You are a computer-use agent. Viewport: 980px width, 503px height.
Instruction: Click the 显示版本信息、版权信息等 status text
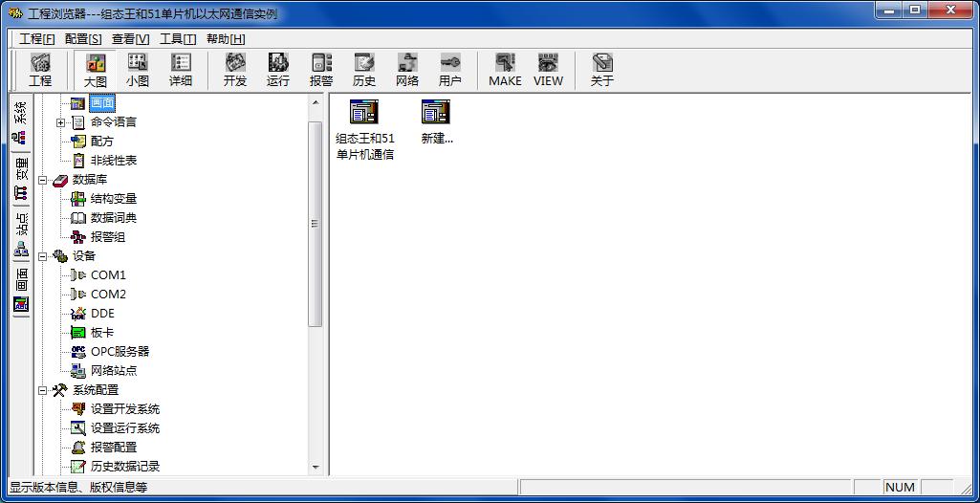[x=78, y=488]
